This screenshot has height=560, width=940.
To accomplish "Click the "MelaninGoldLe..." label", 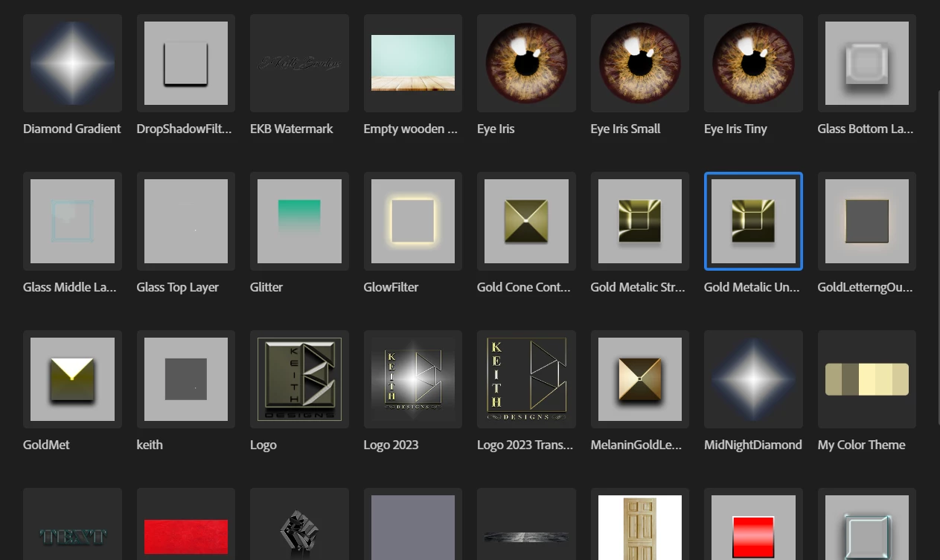I will 636,445.
